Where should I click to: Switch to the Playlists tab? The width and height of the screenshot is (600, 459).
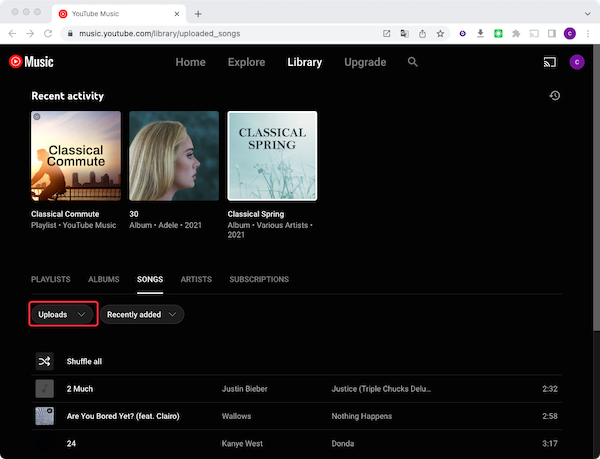(x=51, y=280)
